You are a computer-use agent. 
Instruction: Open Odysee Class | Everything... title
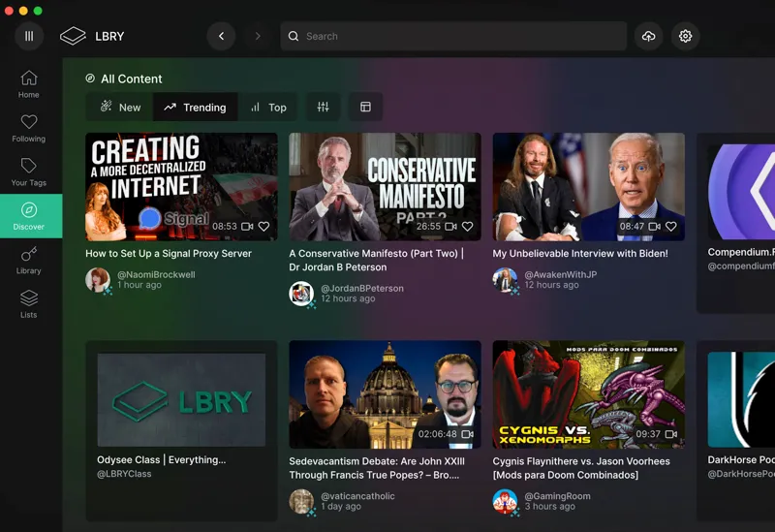[x=162, y=460]
